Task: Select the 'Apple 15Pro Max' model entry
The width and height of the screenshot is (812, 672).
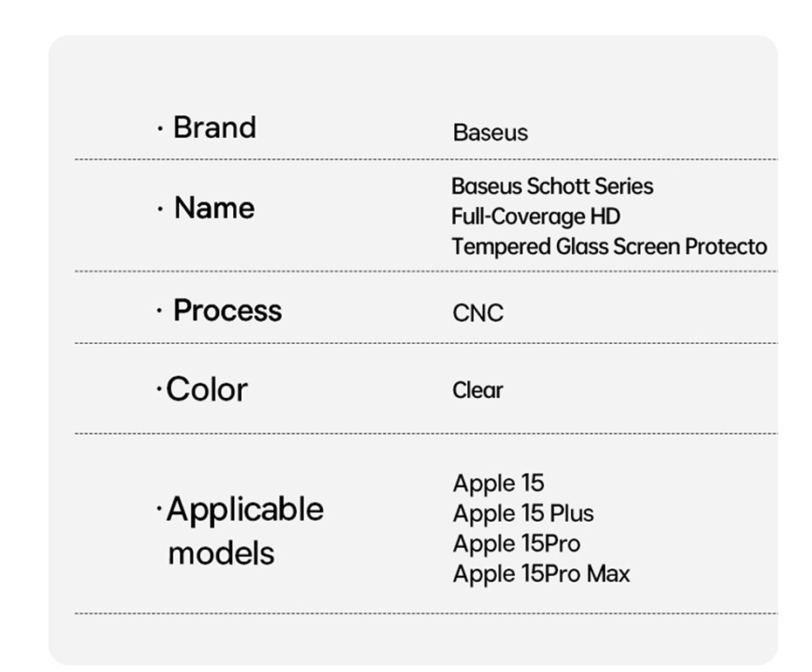Action: (x=540, y=573)
